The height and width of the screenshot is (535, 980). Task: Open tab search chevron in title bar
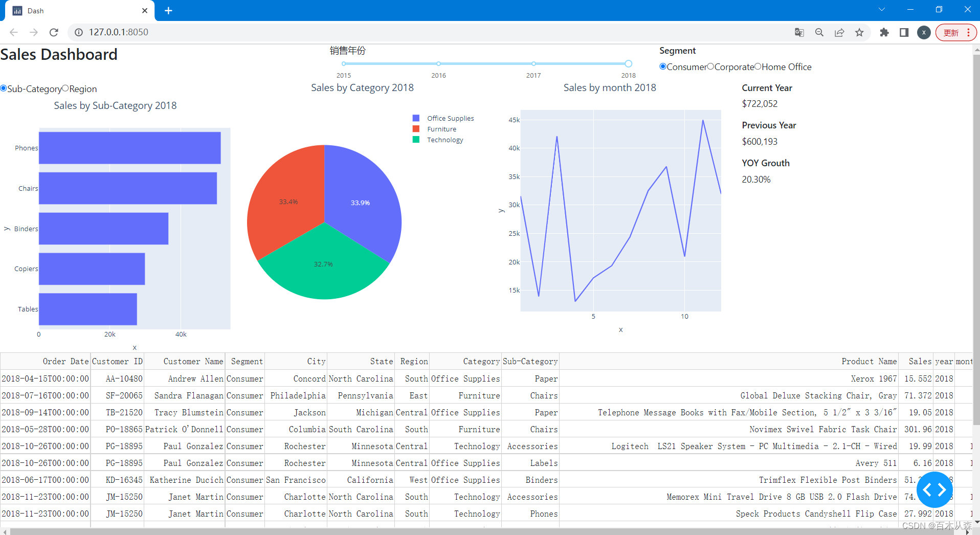pyautogui.click(x=882, y=9)
